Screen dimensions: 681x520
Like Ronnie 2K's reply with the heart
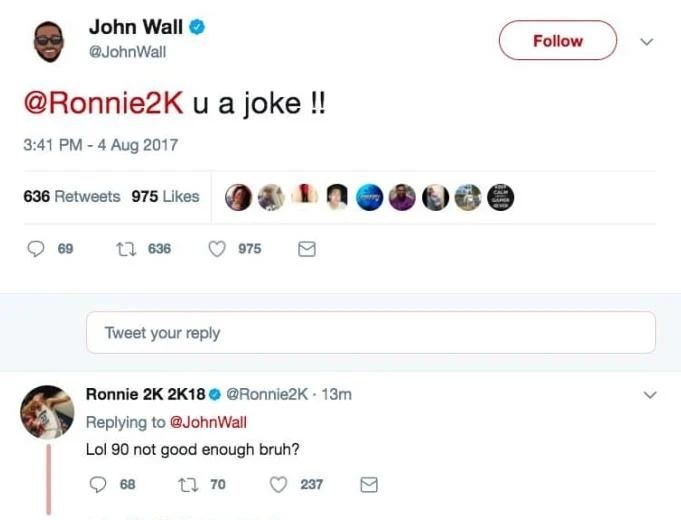279,484
